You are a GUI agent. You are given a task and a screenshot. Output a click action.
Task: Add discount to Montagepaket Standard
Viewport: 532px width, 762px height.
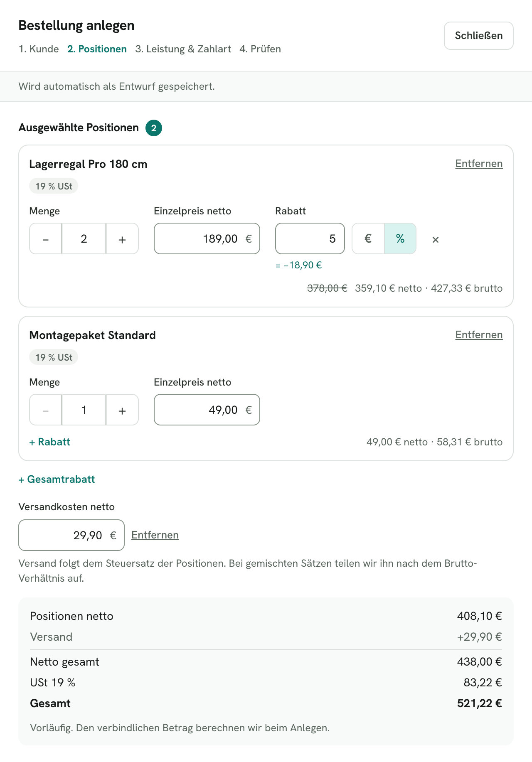[x=49, y=442]
